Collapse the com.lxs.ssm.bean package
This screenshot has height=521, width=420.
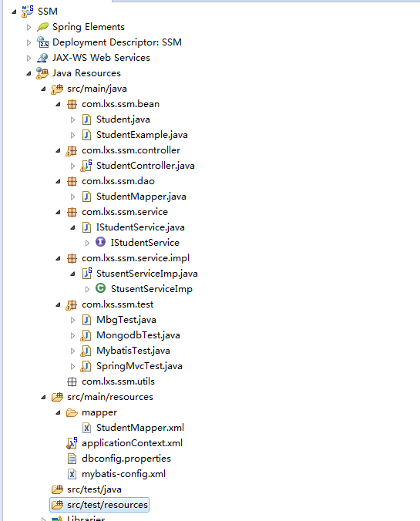tap(58, 104)
